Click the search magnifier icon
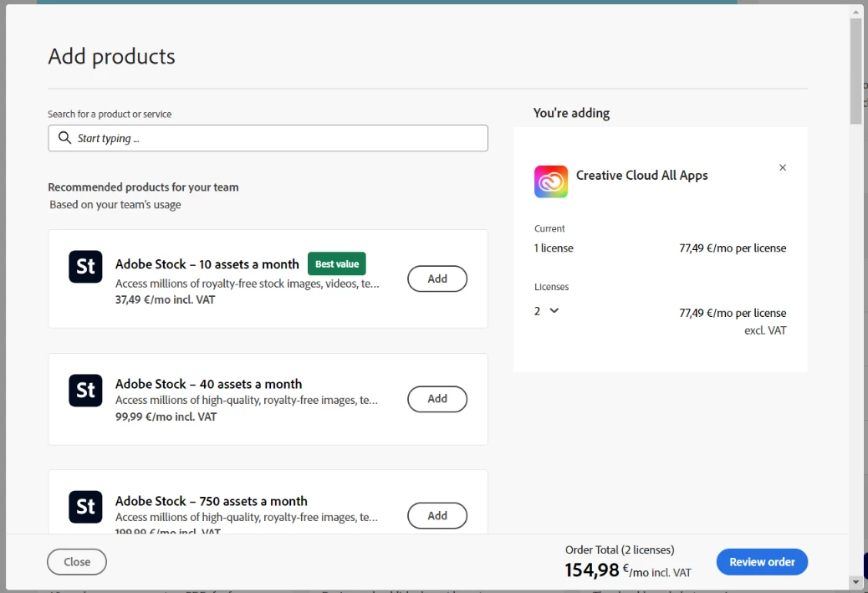The height and width of the screenshot is (593, 868). point(64,138)
